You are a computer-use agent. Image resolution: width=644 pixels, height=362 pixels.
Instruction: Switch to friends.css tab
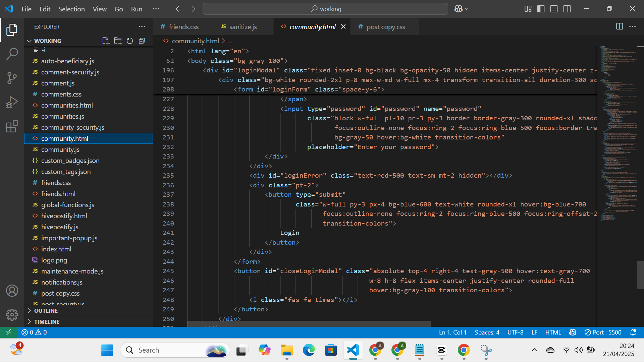[x=183, y=27]
